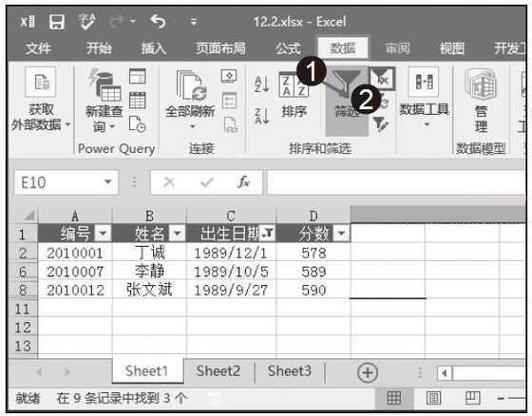532x416 pixels.
Task: Click the formula bar input field
Action: click(396, 182)
